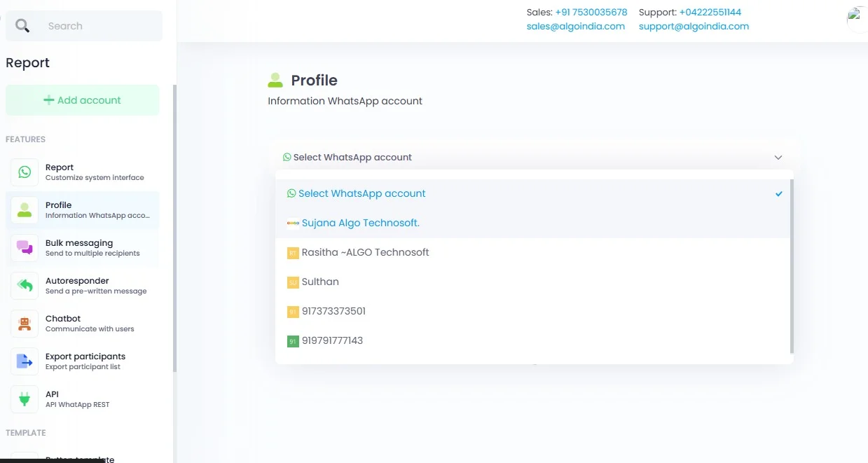Open the API plug icon
The image size is (868, 463).
(x=25, y=399)
